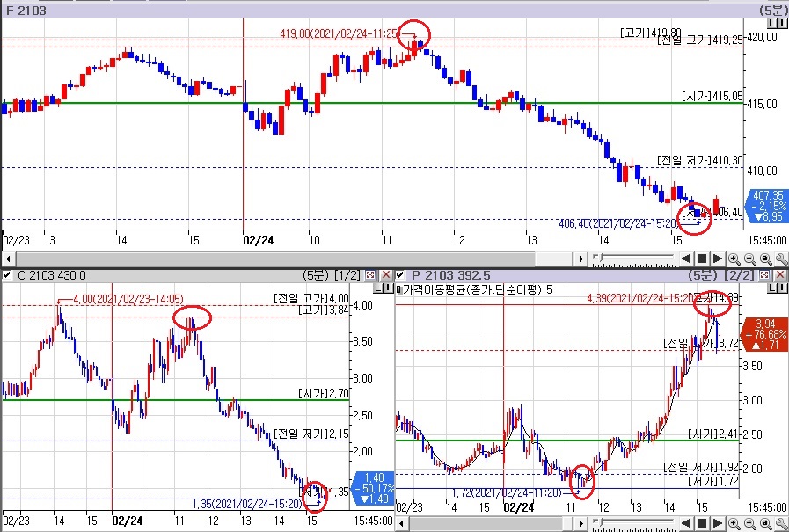
Task: Click the next arrow in F 2103 chart toolbar
Action: pyautogui.click(x=718, y=259)
